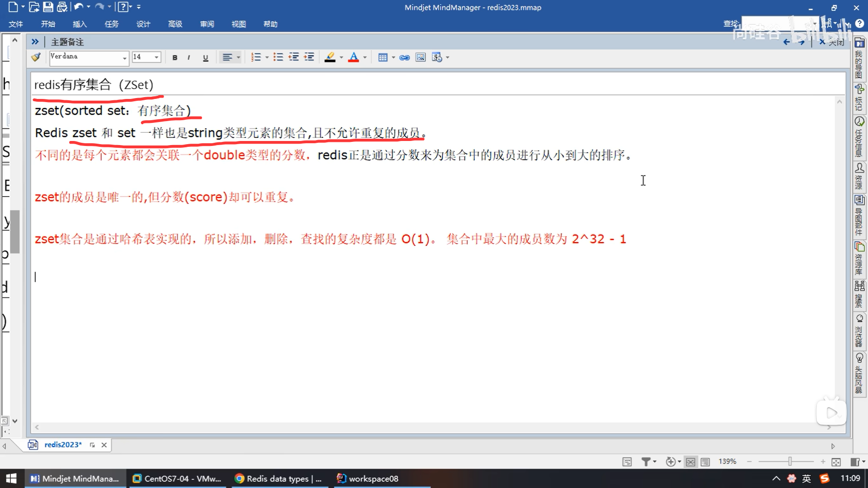Insert a numbered list
The width and height of the screenshot is (868, 488).
tap(256, 57)
